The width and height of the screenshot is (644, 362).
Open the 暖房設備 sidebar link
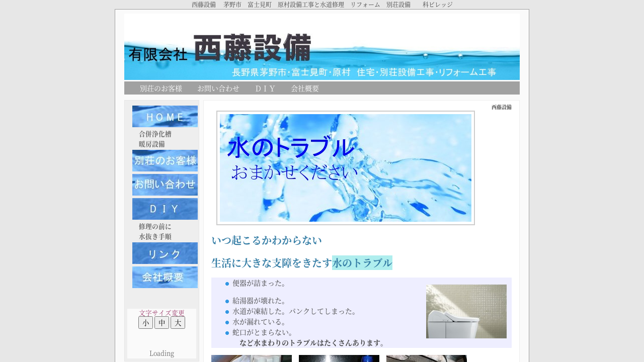pos(152,144)
